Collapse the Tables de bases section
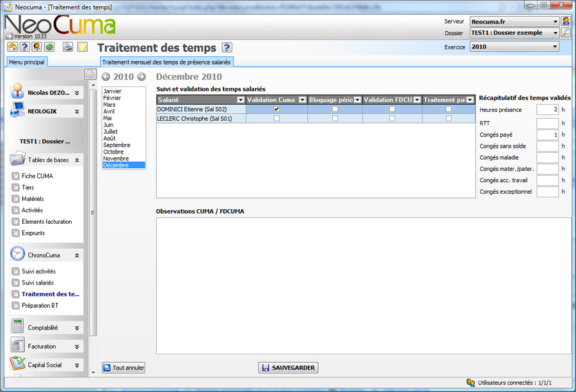 pos(77,160)
